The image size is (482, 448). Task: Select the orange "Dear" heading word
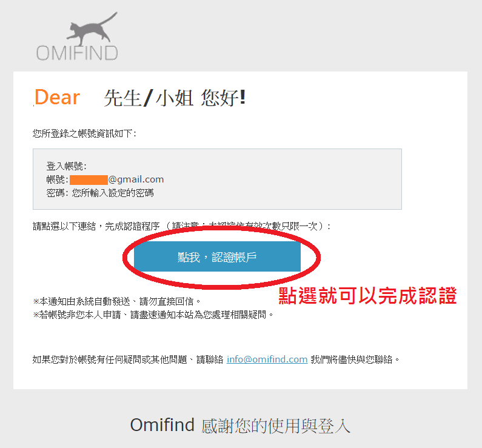[57, 98]
